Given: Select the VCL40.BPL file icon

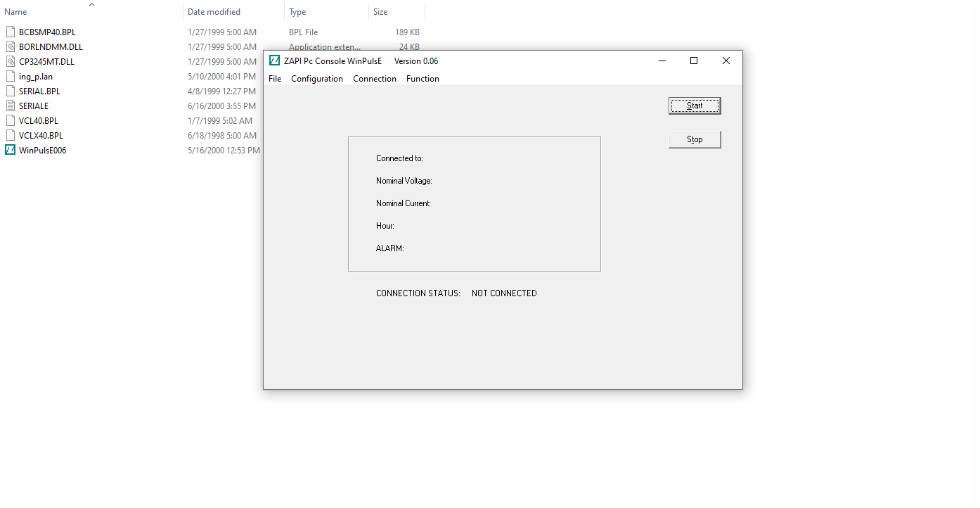Looking at the screenshot, I should [x=11, y=120].
